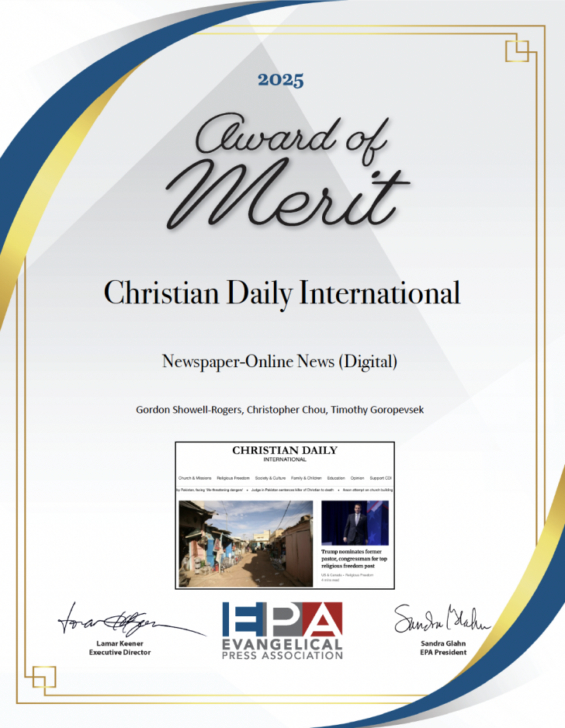Click the photo of man in suit on stage
This screenshot has width=565, height=728.
(355, 523)
